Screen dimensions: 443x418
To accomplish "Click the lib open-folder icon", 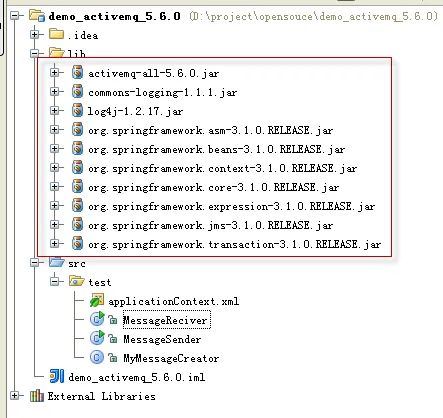I will [57, 52].
